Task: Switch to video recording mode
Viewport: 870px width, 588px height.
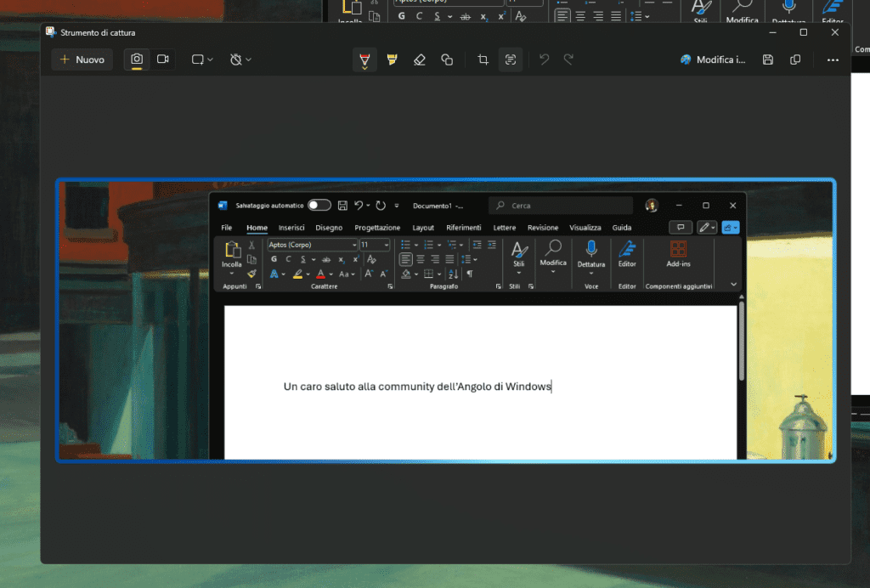Action: click(162, 59)
